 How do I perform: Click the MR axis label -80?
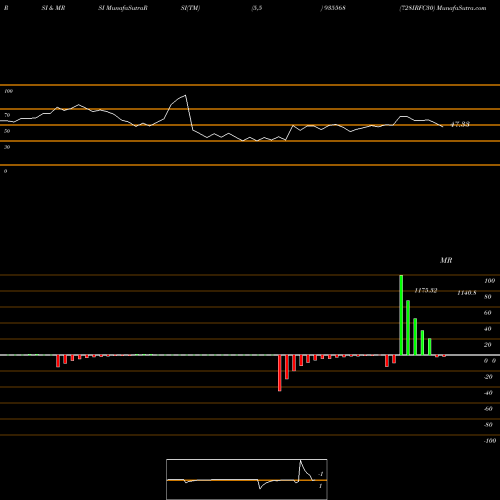point(488,425)
